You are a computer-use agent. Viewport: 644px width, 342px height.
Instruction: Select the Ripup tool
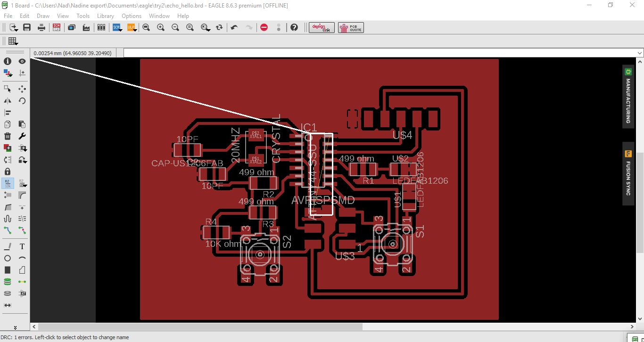coord(22,230)
